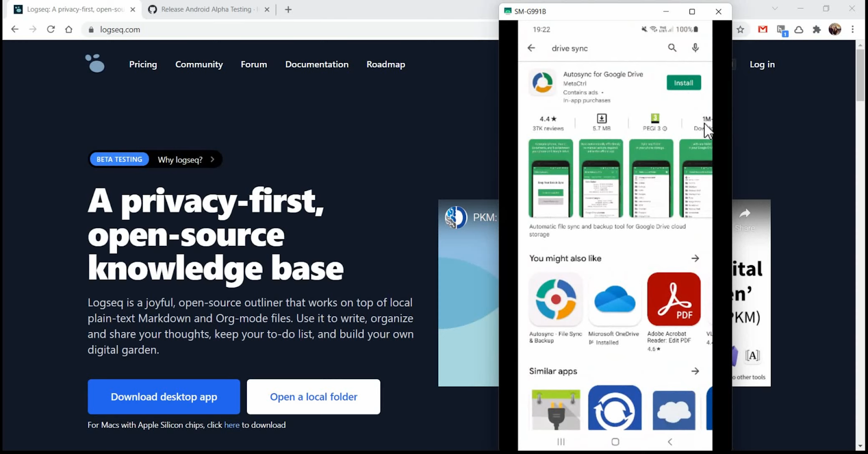Tap the 5.7 MB download size info
868x454 pixels.
(602, 123)
